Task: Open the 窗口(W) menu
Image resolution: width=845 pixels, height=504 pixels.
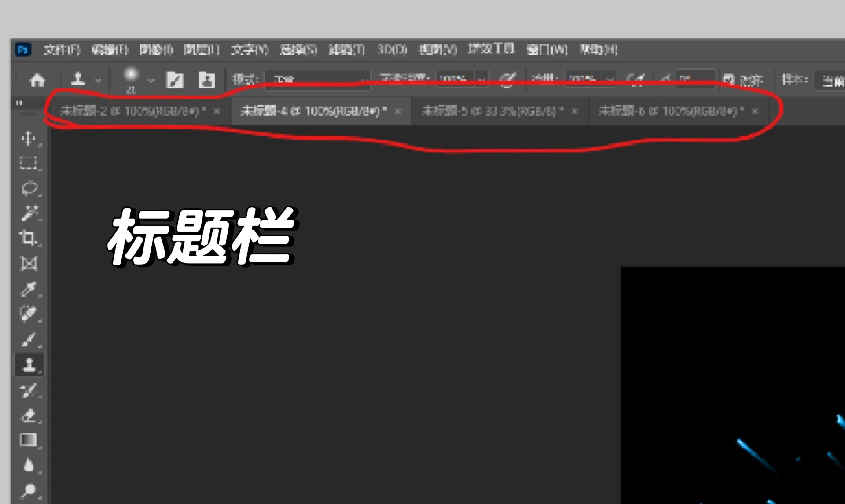Action: coord(547,50)
